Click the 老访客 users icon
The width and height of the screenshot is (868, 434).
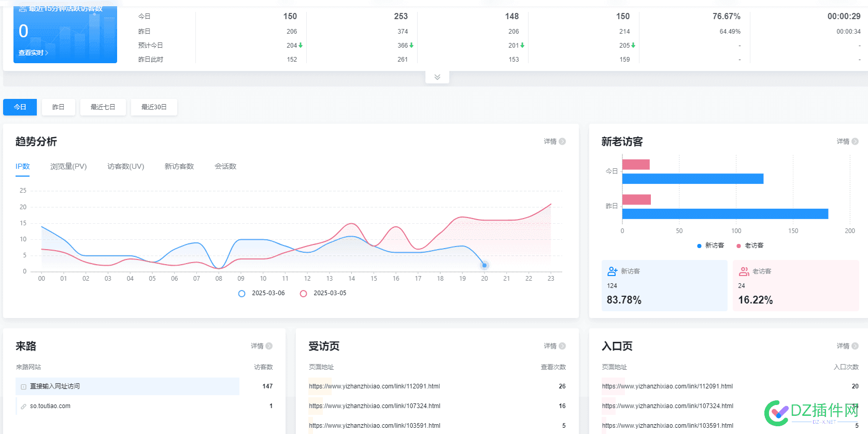pos(744,271)
